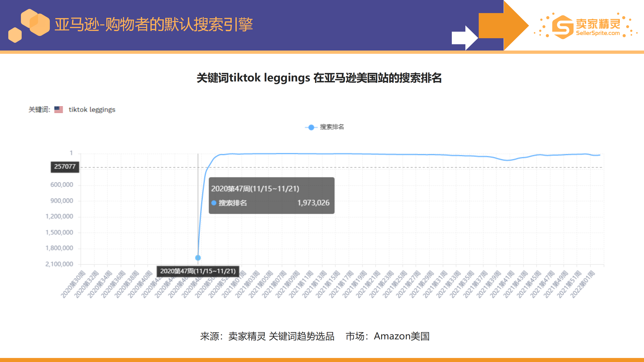Image resolution: width=644 pixels, height=362 pixels.
Task: Click the 关键词: label
Action: pos(39,110)
